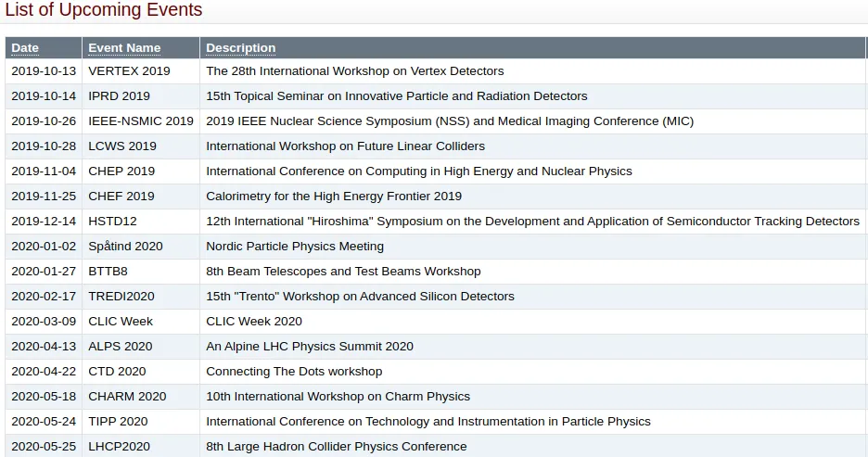Click CHARM 2020 event cell
The width and height of the screenshot is (868, 457).
click(127, 396)
